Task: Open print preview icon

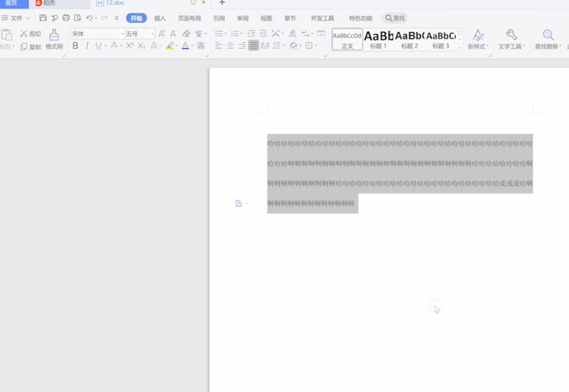Action: click(77, 18)
